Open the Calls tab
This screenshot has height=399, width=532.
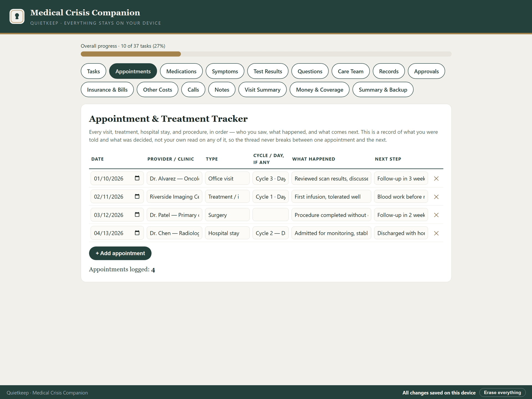click(x=193, y=89)
